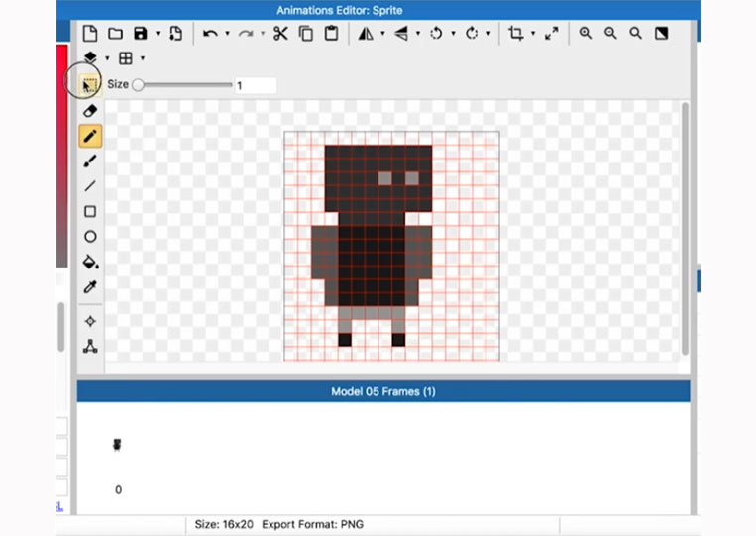Expand the save options dropdown arrow

point(158,34)
